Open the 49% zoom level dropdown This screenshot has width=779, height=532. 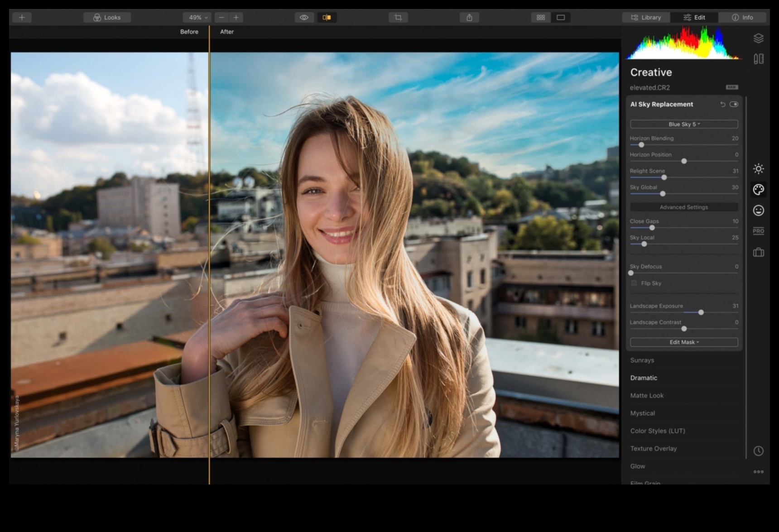[x=197, y=18]
